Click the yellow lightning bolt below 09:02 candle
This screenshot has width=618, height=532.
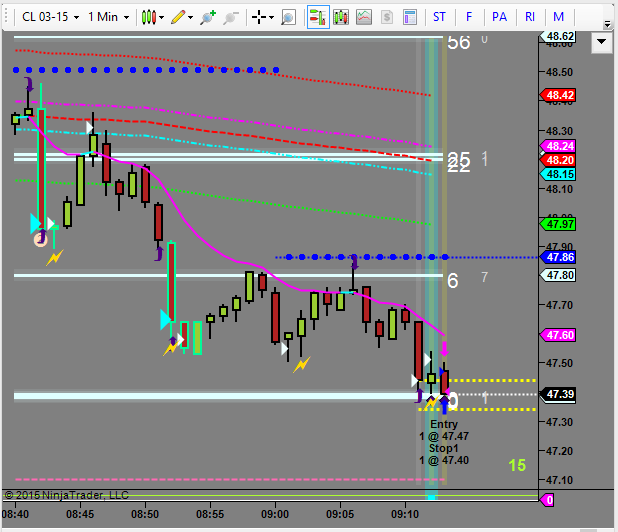click(x=302, y=365)
